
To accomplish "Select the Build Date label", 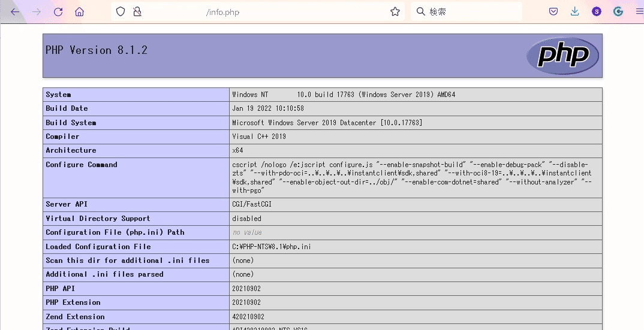I will (67, 108).
